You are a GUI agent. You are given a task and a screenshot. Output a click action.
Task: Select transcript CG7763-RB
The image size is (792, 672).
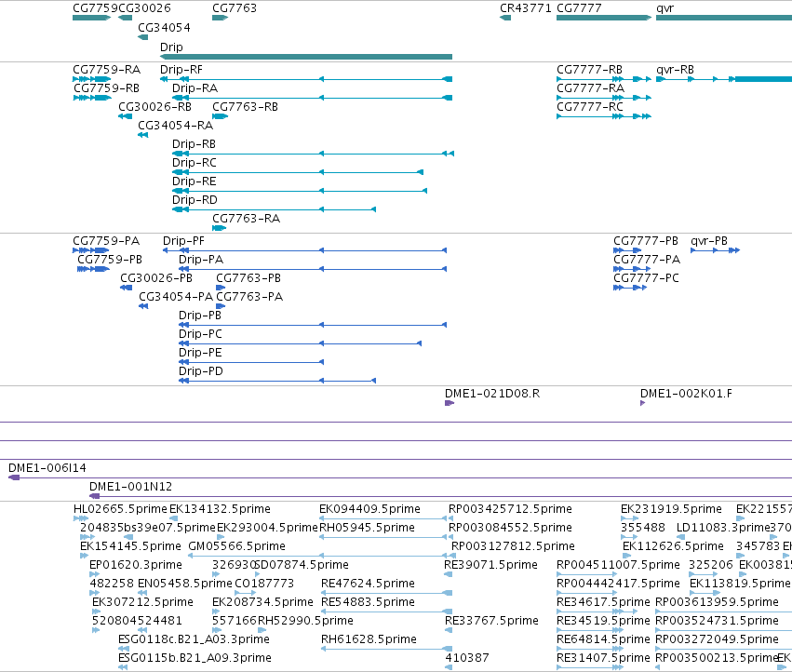point(245,107)
